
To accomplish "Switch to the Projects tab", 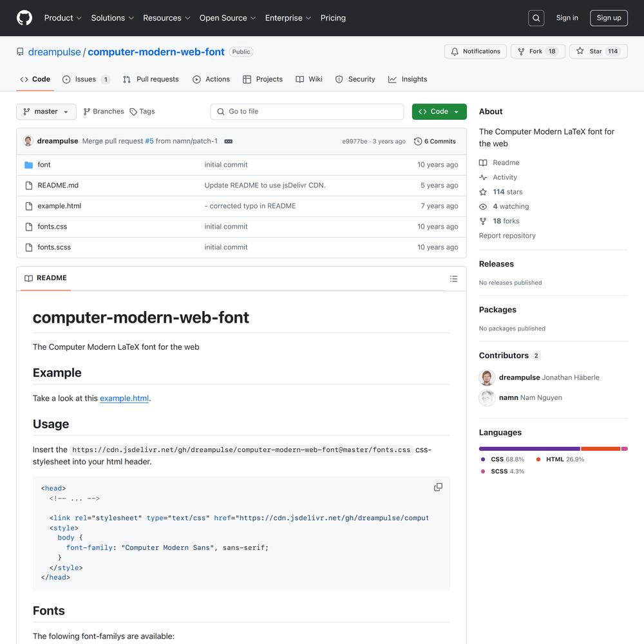I will pos(263,79).
